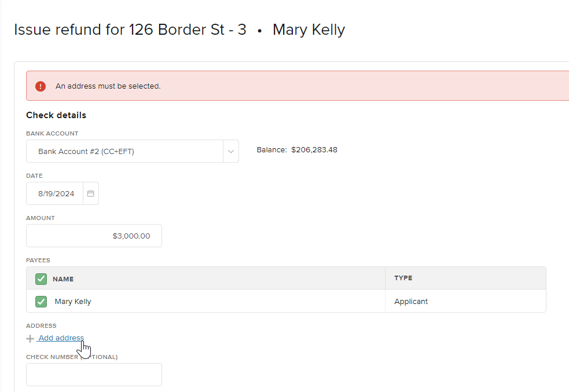This screenshot has width=569, height=392.
Task: Focus the date field showing 8/19/2024
Action: (x=56, y=194)
